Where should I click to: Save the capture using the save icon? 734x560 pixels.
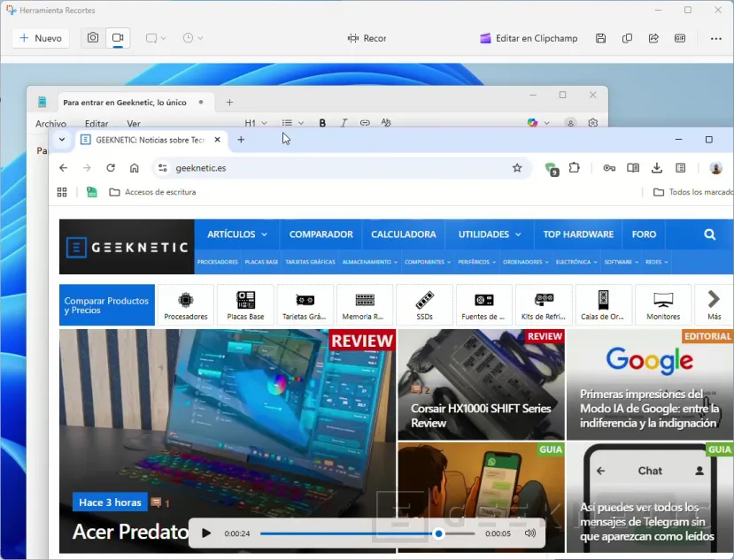[x=601, y=38]
